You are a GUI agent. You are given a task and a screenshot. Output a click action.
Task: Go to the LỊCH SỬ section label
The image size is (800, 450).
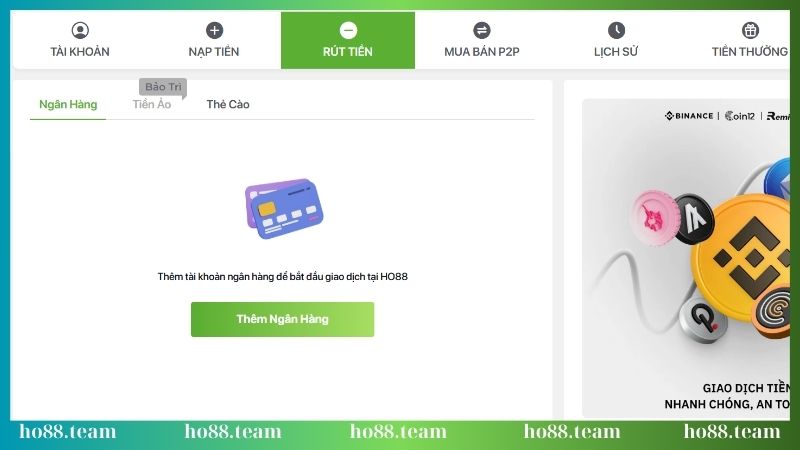tap(616, 52)
